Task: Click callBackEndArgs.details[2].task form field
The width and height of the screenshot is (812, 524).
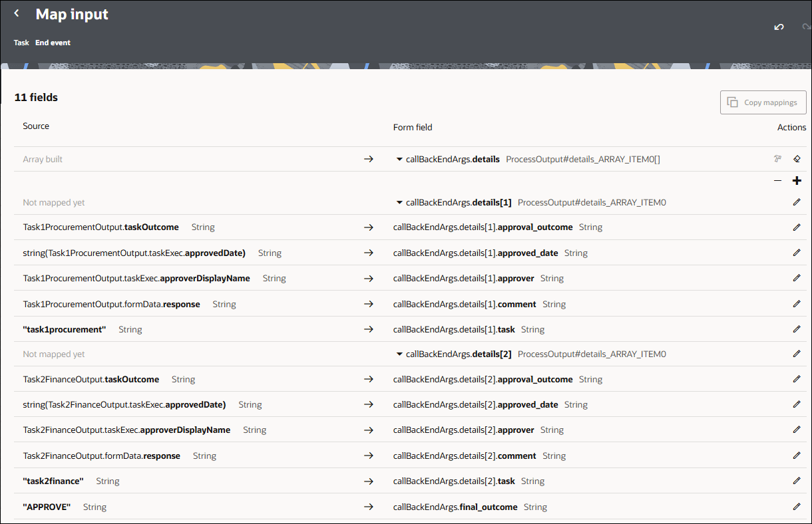Action: click(x=454, y=481)
